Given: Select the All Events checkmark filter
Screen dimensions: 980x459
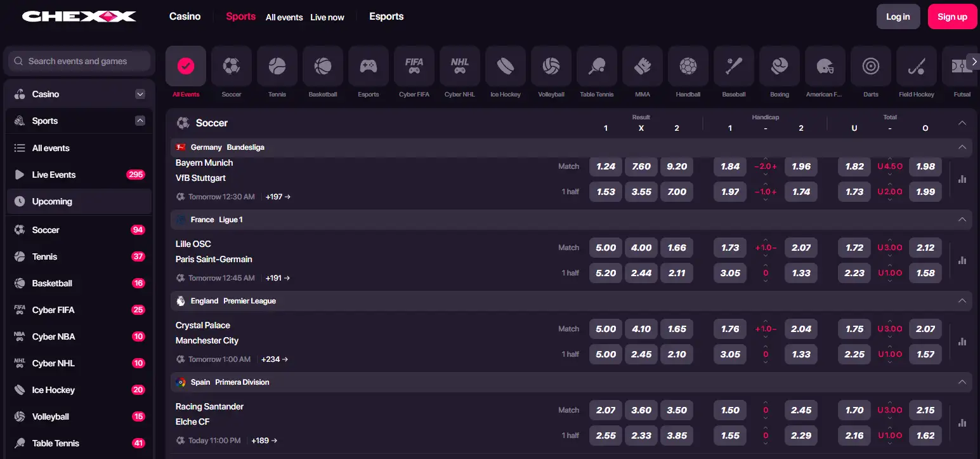Looking at the screenshot, I should tap(186, 66).
